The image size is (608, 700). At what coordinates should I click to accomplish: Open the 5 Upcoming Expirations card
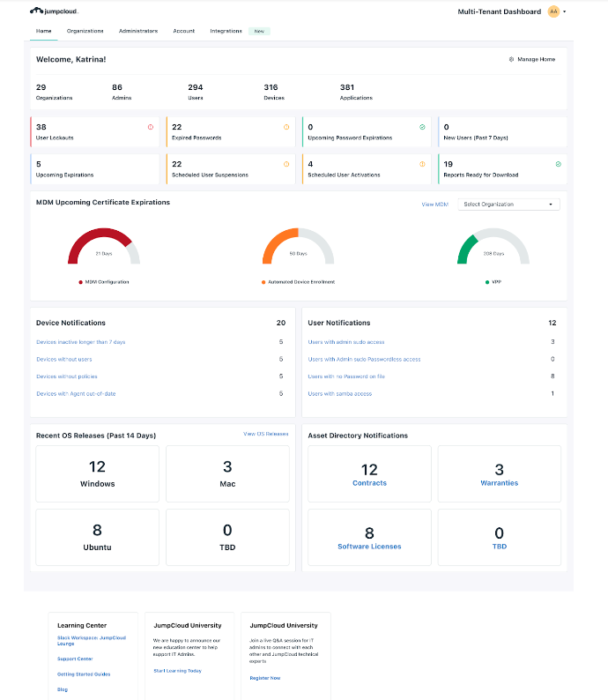[94, 169]
